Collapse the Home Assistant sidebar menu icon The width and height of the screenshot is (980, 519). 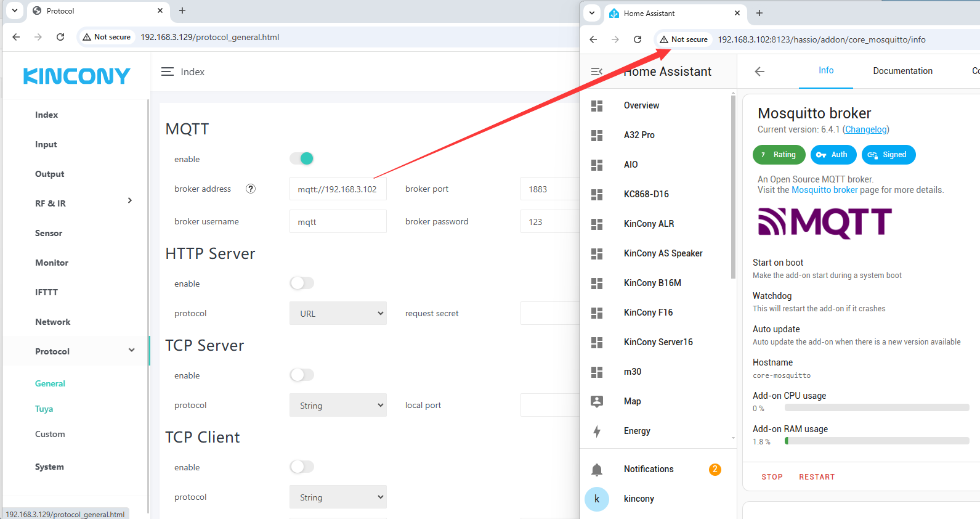coord(596,72)
